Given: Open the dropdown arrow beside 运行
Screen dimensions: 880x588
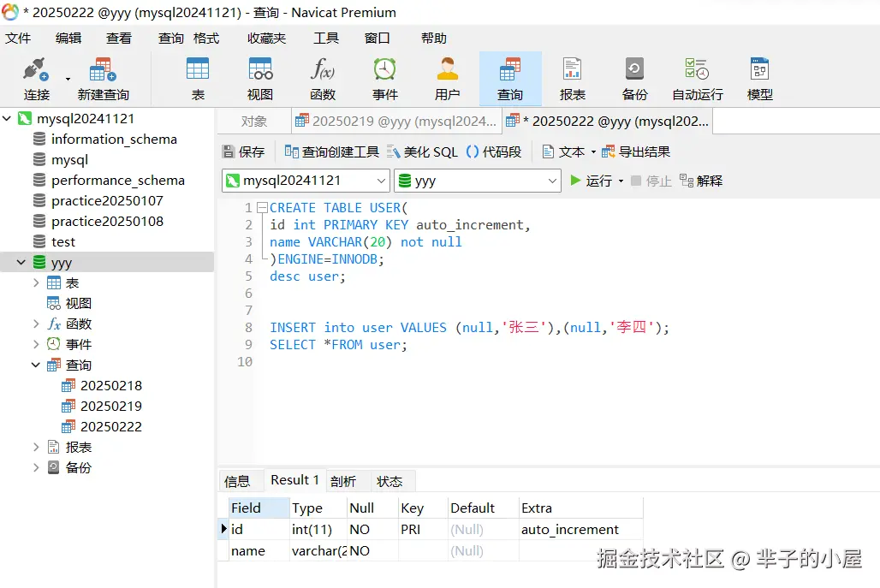Looking at the screenshot, I should coord(621,181).
